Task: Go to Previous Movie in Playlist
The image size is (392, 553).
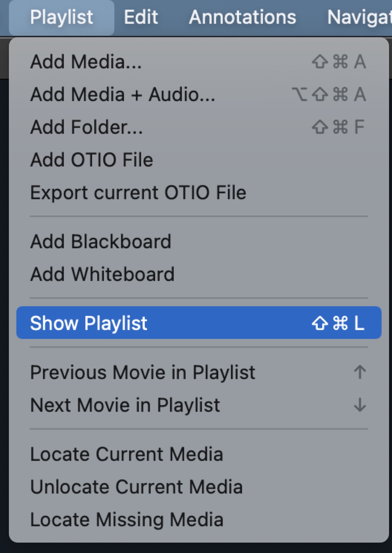Action: [143, 372]
